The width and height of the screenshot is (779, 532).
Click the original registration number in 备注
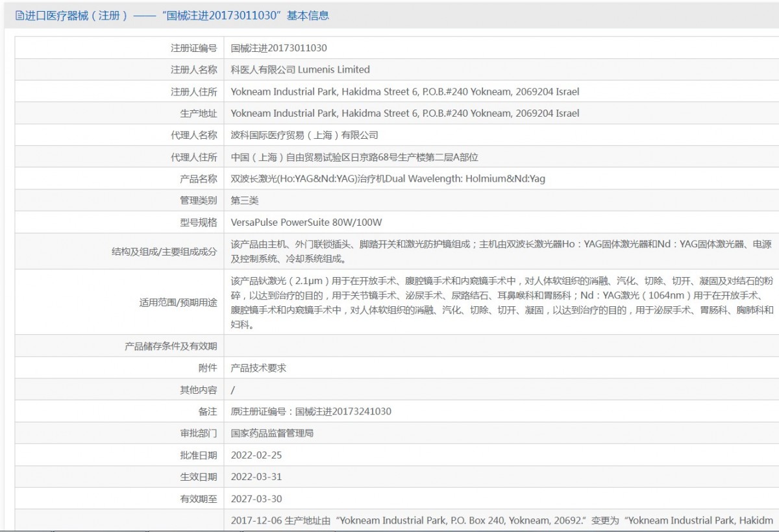[311, 411]
